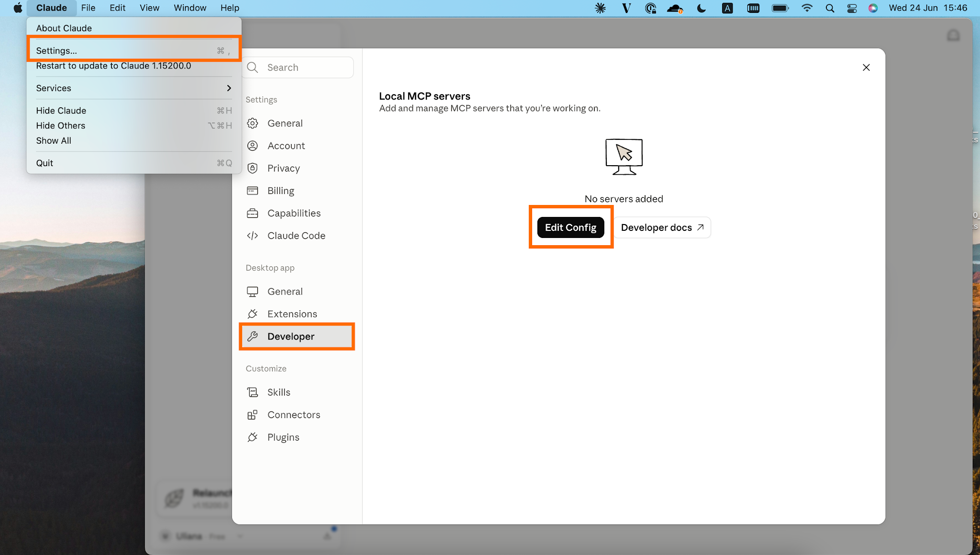The image size is (980, 555).
Task: Open Developer docs external link
Action: tap(662, 227)
